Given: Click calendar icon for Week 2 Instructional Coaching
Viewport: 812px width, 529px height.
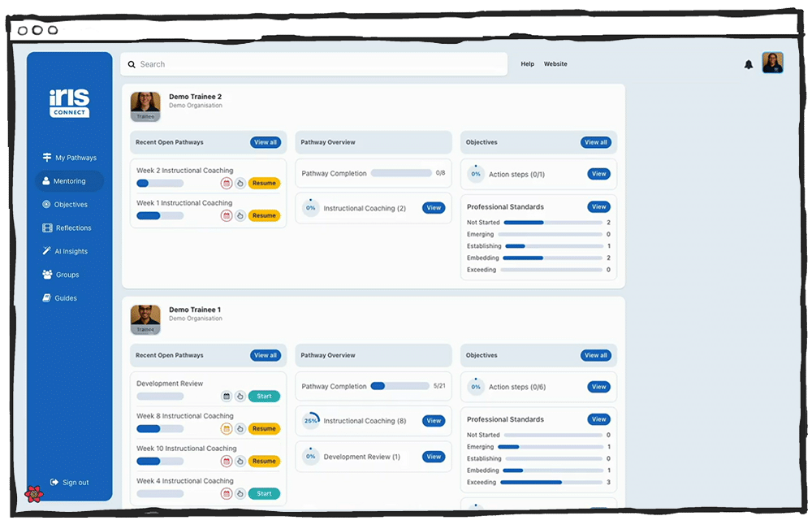Looking at the screenshot, I should (227, 183).
